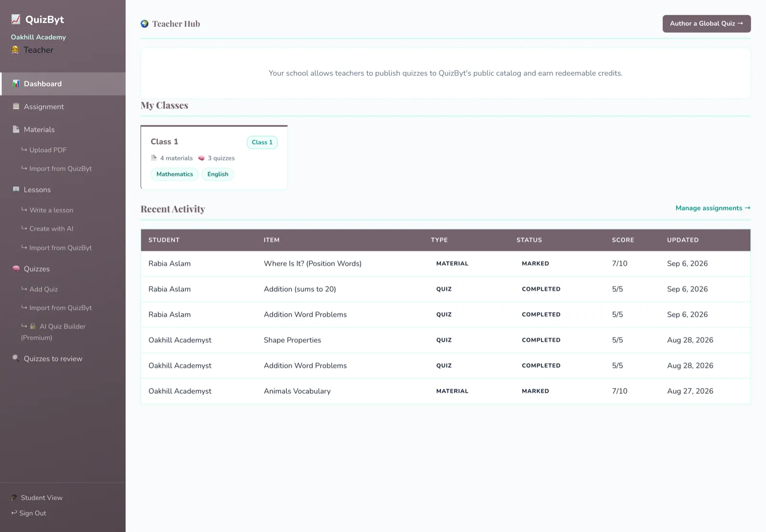Open the Dashboard menu item
The height and width of the screenshot is (532, 766).
pyautogui.click(x=63, y=84)
